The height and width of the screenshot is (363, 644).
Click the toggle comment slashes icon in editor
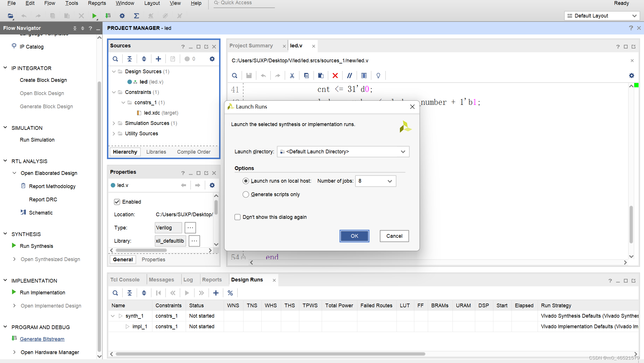point(349,76)
